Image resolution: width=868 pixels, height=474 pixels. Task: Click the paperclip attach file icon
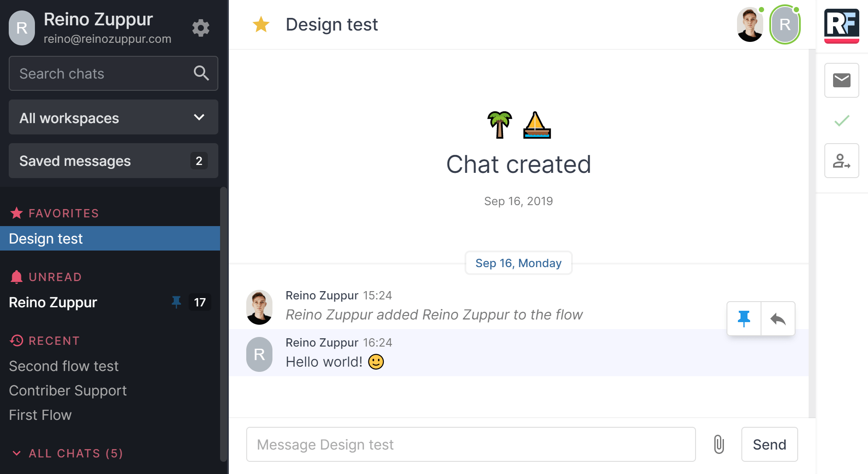(719, 444)
